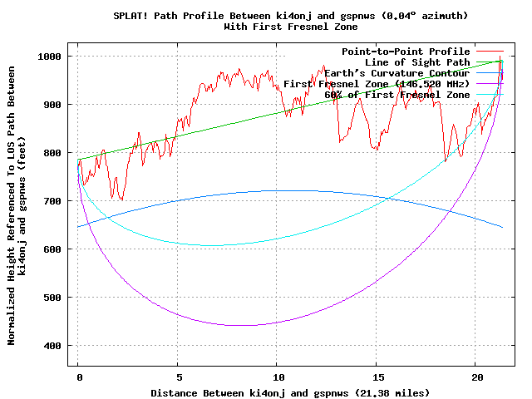The image size is (532, 399).
Task: Click the legend label '60% of First Fresnel Zone'
Action: pyautogui.click(x=397, y=95)
